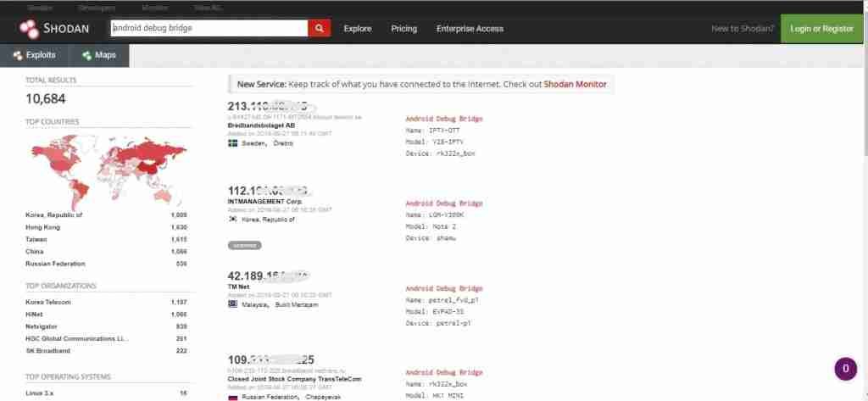868x401 pixels.
Task: Click the purple circular badge showing 0
Action: pyautogui.click(x=845, y=368)
